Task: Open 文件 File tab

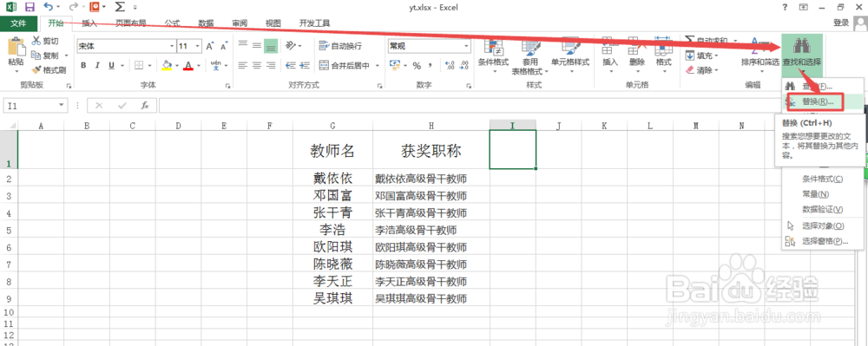Action: (19, 23)
